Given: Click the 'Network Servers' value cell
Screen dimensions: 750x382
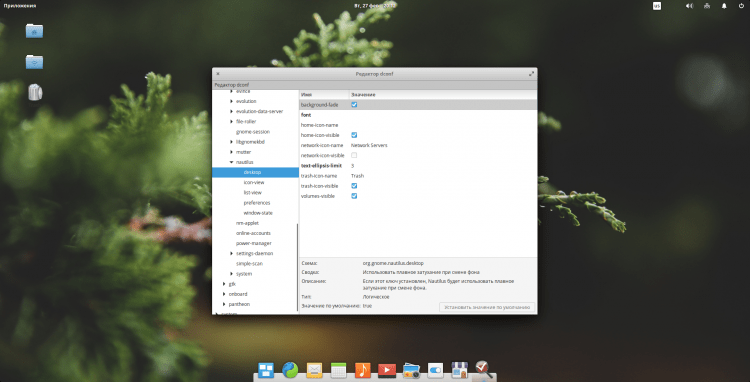Looking at the screenshot, I should 369,145.
